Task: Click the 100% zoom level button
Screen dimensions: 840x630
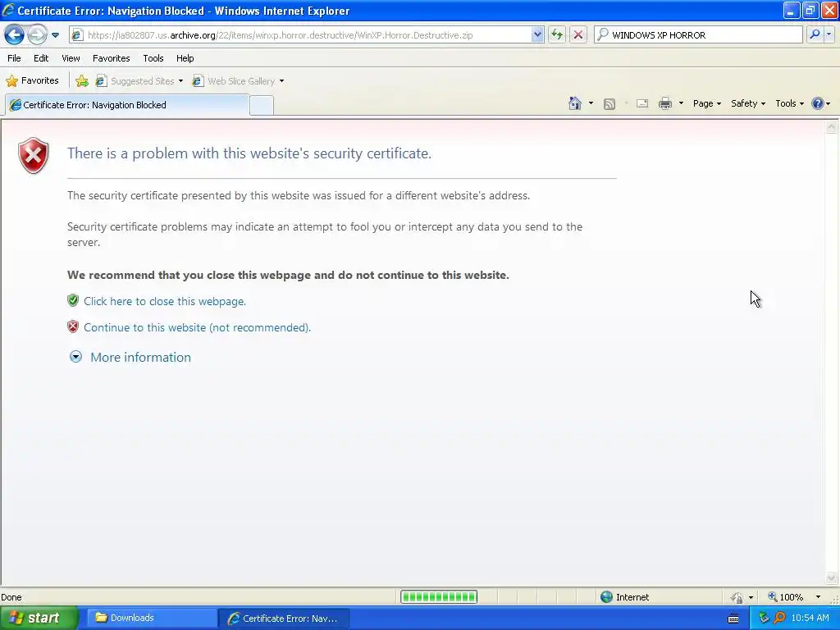Action: click(785, 597)
